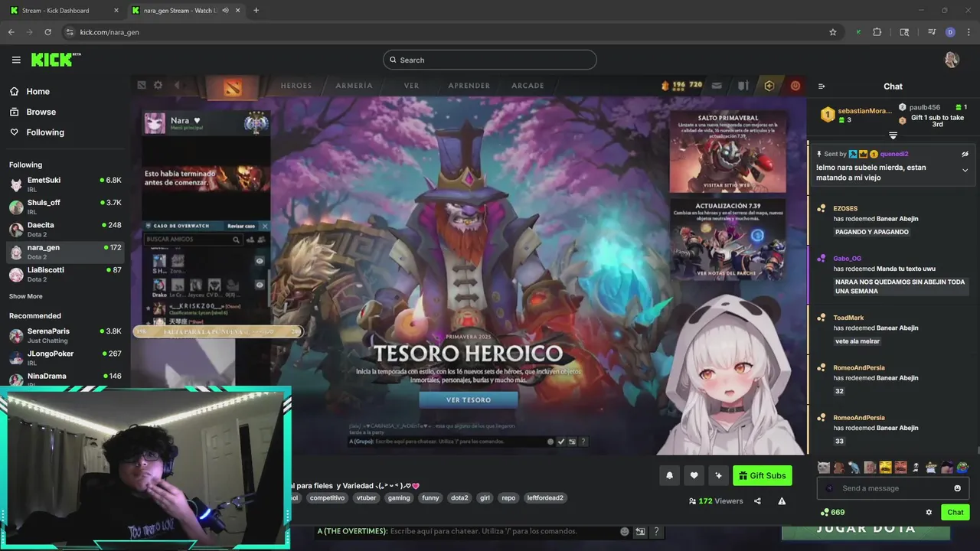This screenshot has height=551, width=980.
Task: Open recommended channel JLongoPoker
Action: click(65, 357)
